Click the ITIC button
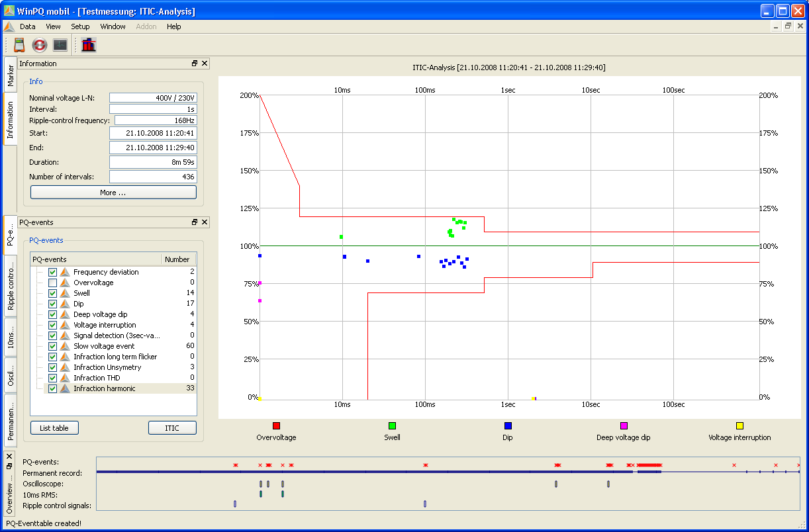809x532 pixels. (172, 428)
